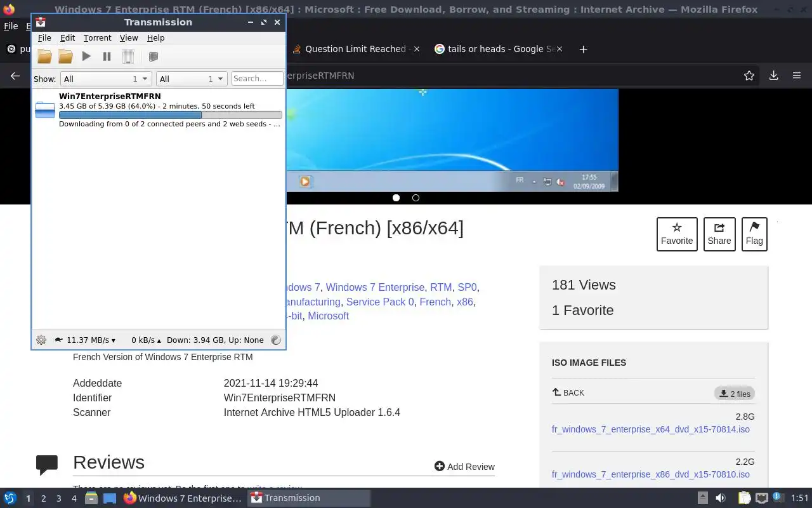Open torrent properties icon in Transmission toolbar
Viewport: 812px width, 508px height.
(153, 57)
